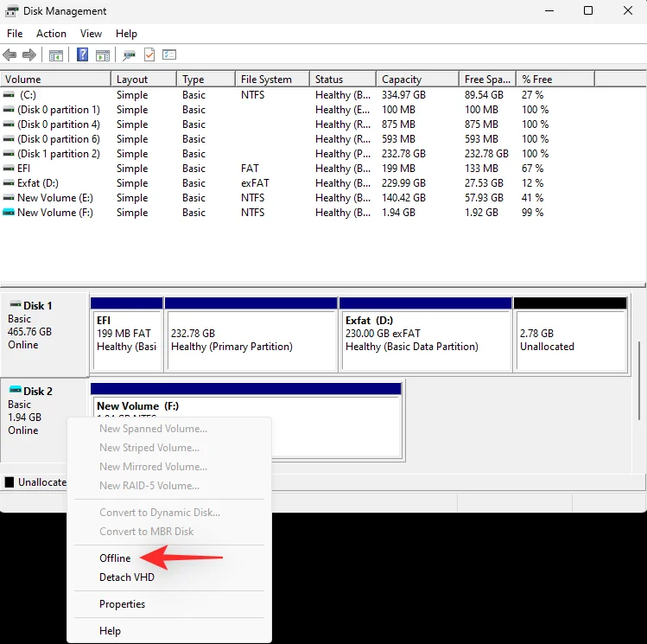Click the exFAT file system cell
This screenshot has height=644, width=647.
(255, 183)
